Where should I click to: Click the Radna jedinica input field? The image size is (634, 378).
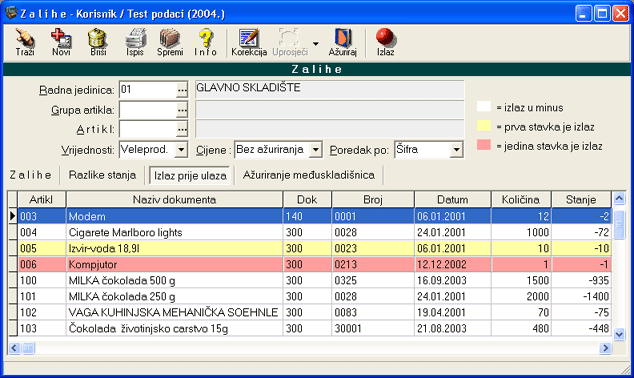[148, 90]
